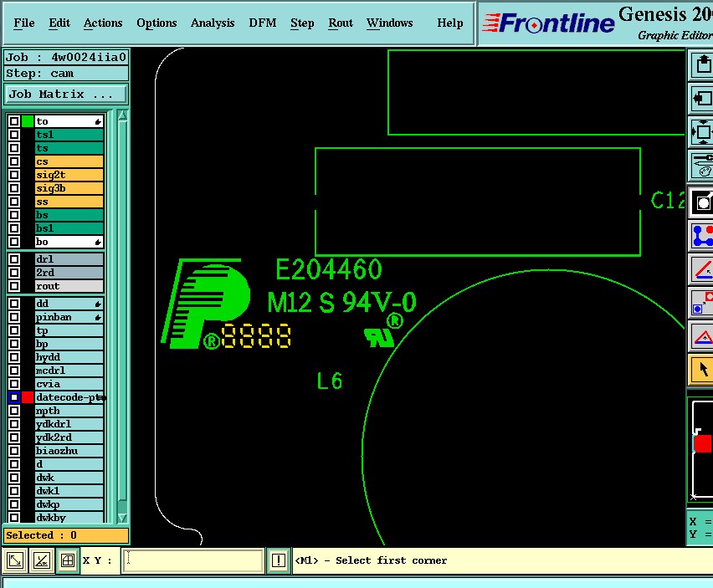713x588 pixels.
Task: Toggle checkbox for the bs1 layer
Action: tap(14, 228)
